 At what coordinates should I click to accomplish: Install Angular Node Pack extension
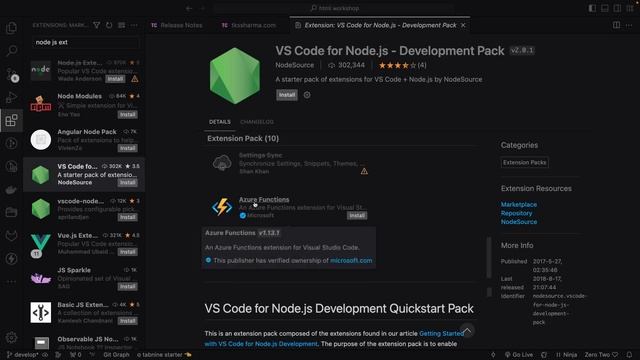(128, 148)
